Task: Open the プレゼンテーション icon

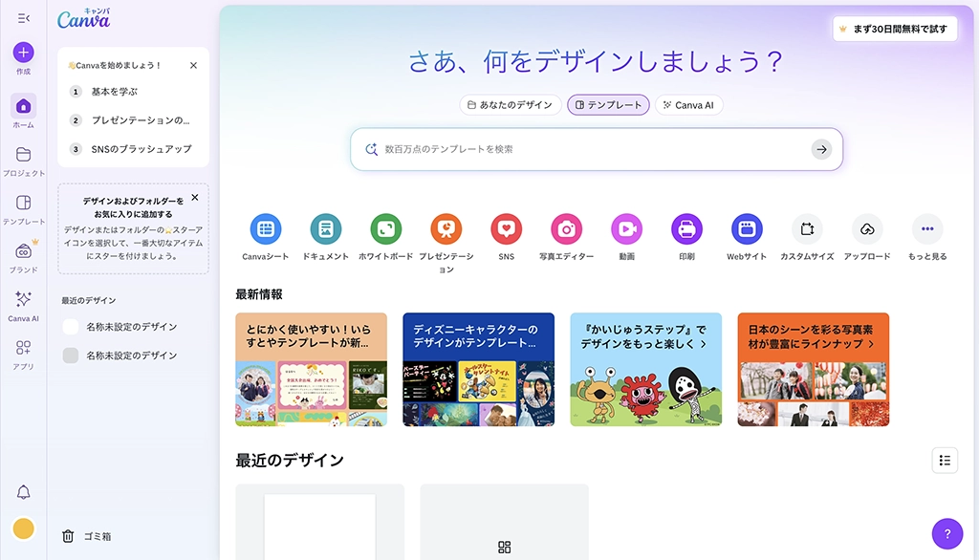Action: pos(446,229)
